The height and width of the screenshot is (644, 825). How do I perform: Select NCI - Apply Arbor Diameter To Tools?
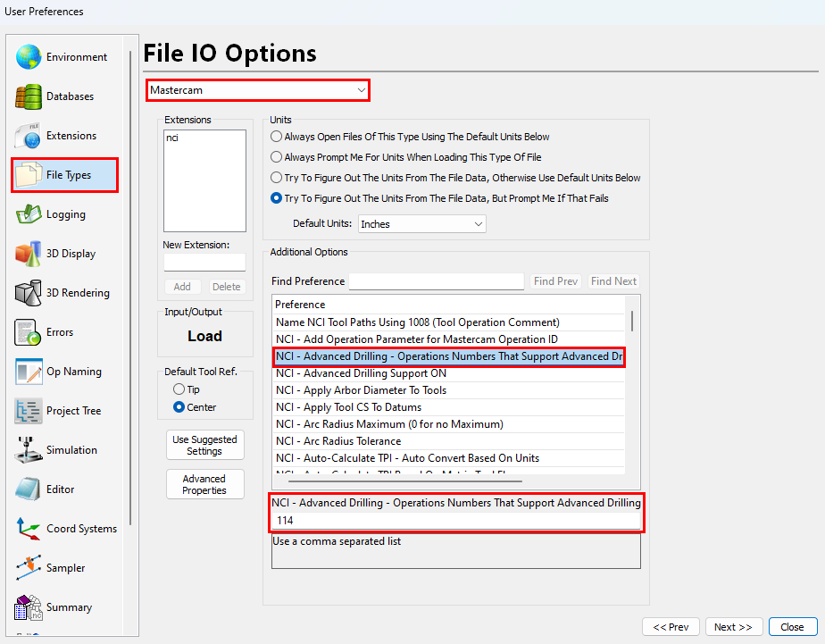coord(448,390)
